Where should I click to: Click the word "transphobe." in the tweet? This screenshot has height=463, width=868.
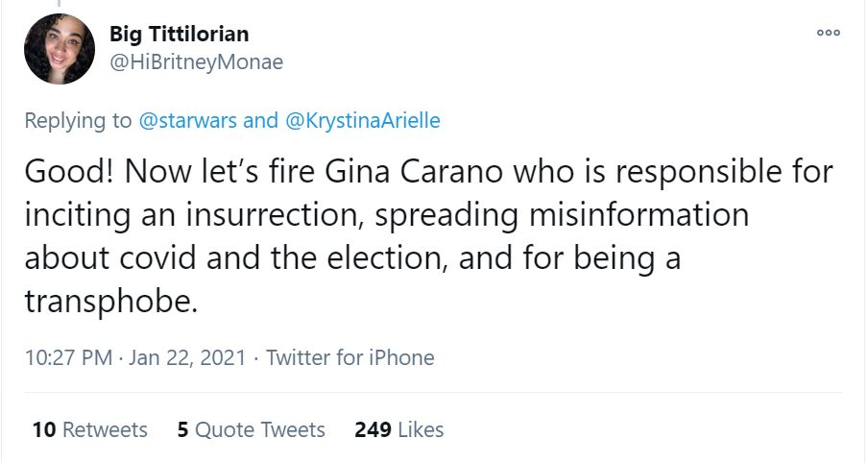pos(110,301)
